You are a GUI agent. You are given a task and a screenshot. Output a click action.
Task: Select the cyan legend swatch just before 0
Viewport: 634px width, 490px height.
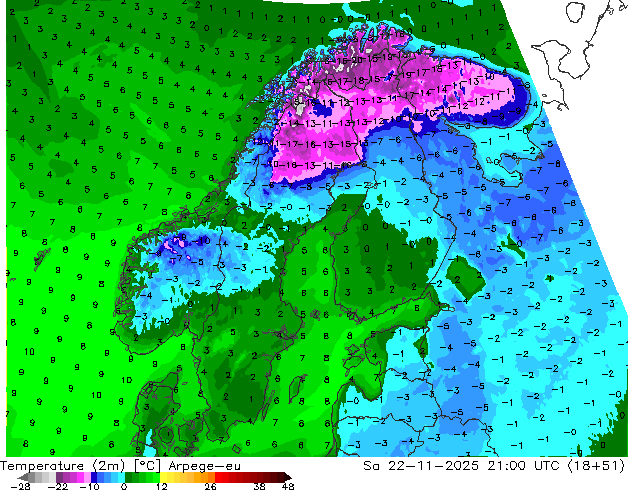(122, 477)
